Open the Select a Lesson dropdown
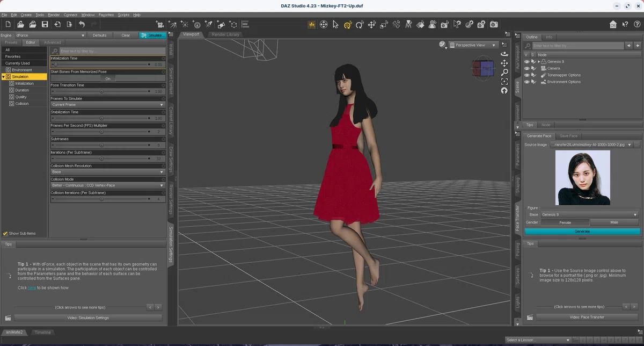Screen dimensions: 644x346 (538, 340)
